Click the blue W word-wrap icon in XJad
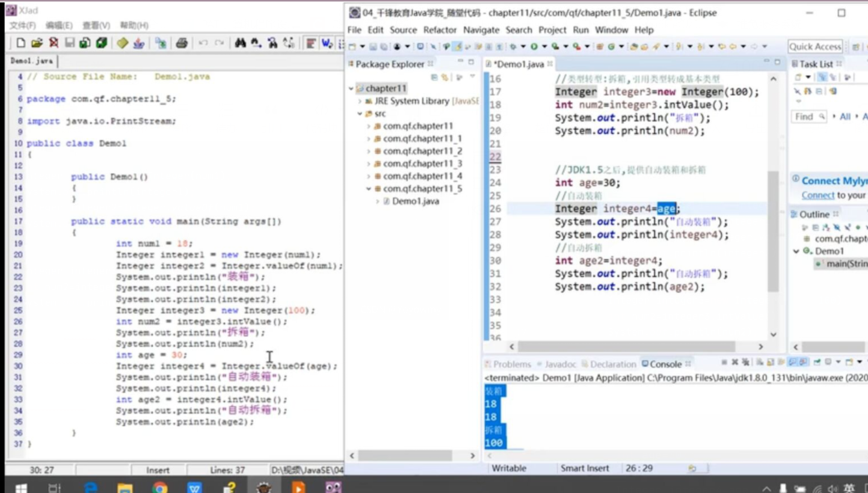This screenshot has height=493, width=868. point(327,43)
